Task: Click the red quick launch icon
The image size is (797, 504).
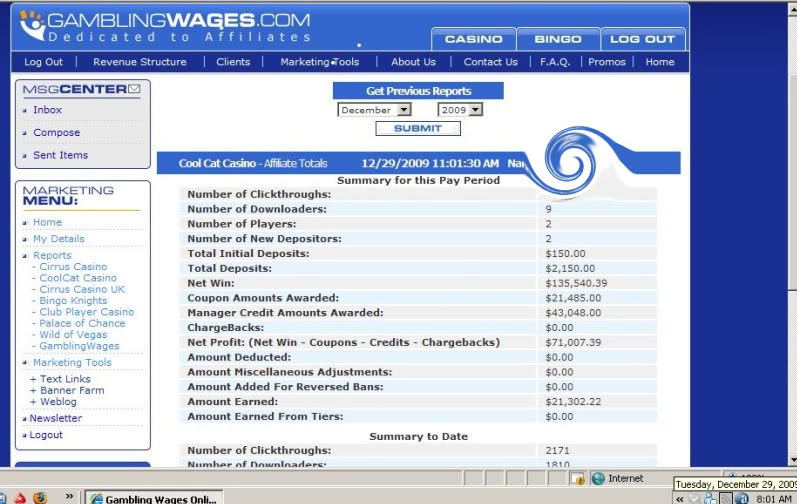Action: point(20,497)
